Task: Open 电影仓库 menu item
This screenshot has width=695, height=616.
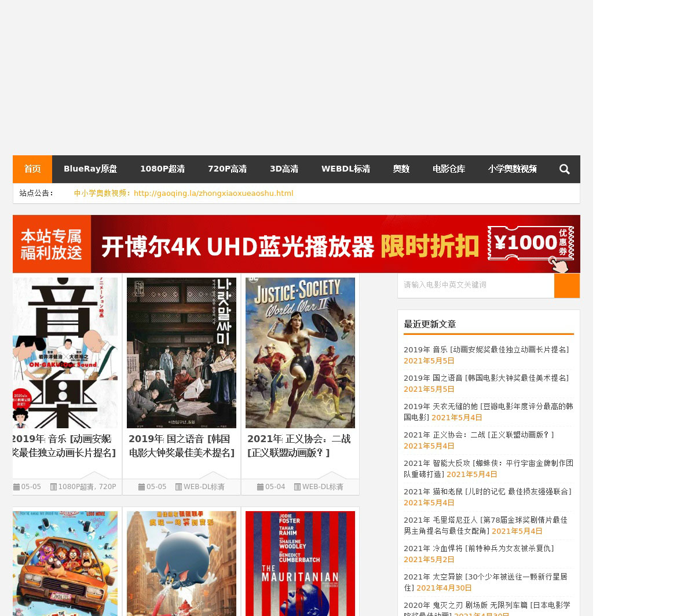Action: 449,169
